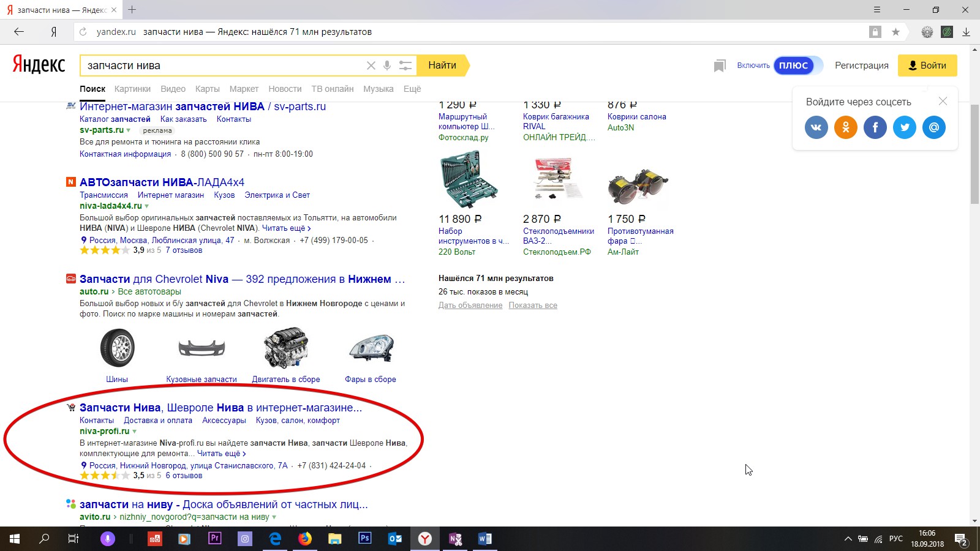The image size is (980, 551).
Task: Close the 'Войдите через соцсеть' popup
Action: point(943,101)
